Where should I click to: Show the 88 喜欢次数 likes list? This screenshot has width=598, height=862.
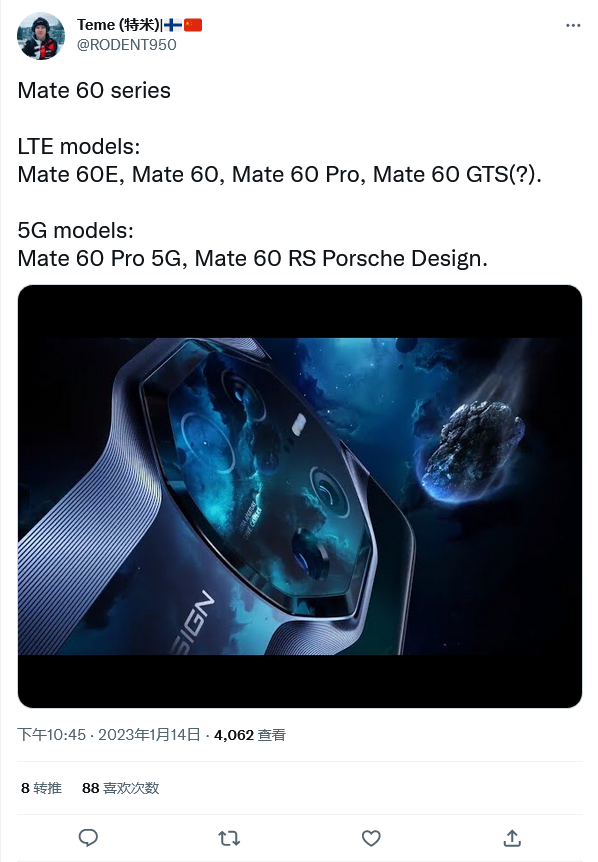coord(120,788)
